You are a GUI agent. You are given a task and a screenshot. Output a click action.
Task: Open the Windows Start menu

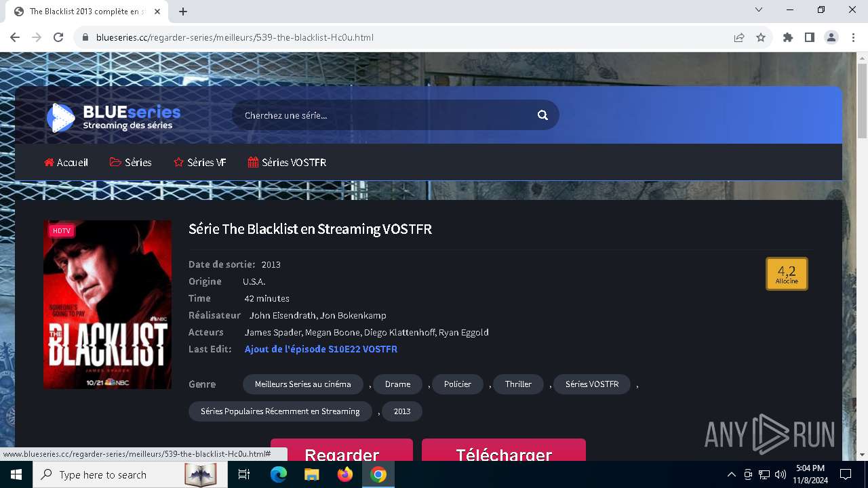16,474
